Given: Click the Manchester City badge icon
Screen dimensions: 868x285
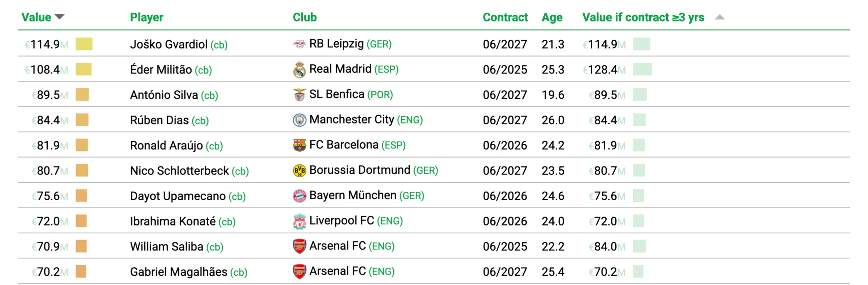Looking at the screenshot, I should click(x=299, y=120).
